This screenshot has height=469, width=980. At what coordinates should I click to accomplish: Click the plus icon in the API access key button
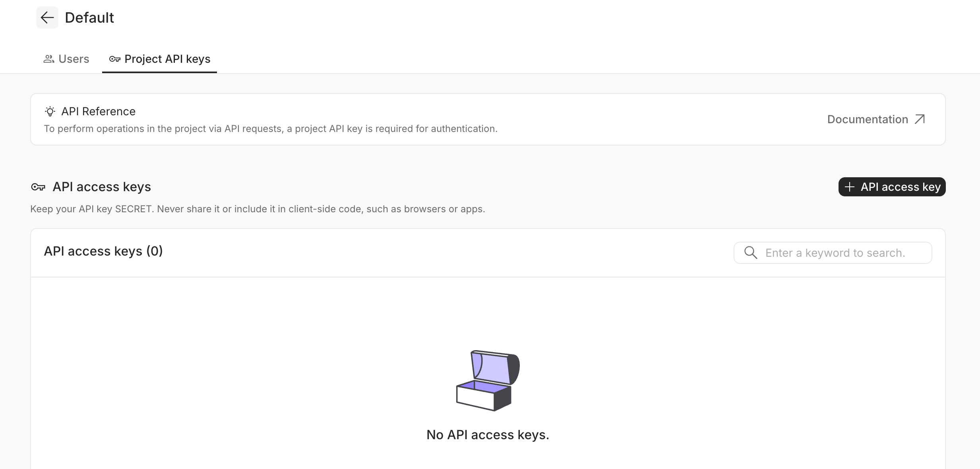pos(850,187)
